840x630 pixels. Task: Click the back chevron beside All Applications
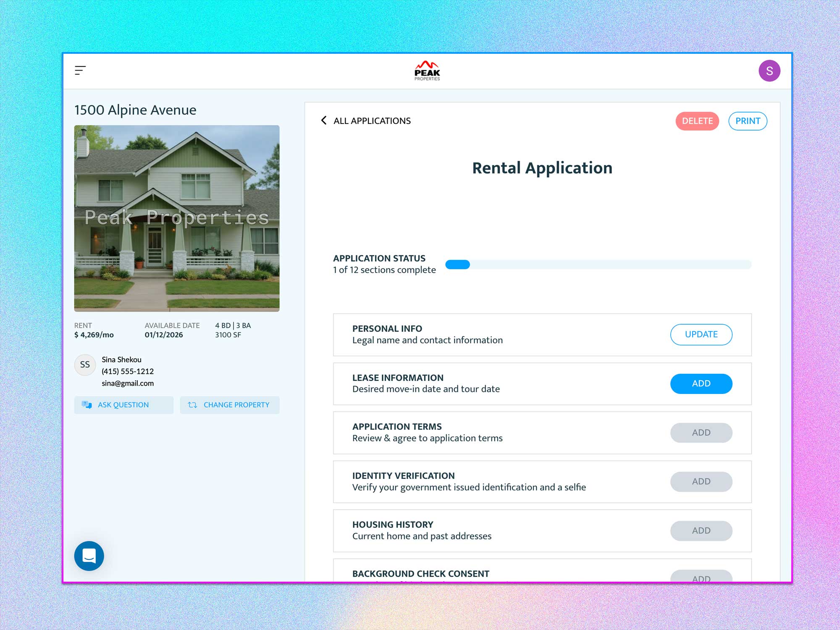324,121
